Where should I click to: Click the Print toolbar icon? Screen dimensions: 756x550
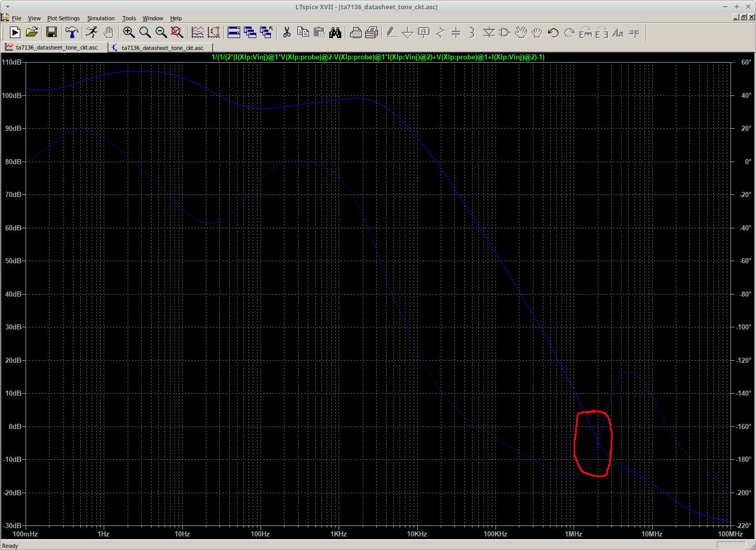(x=371, y=33)
